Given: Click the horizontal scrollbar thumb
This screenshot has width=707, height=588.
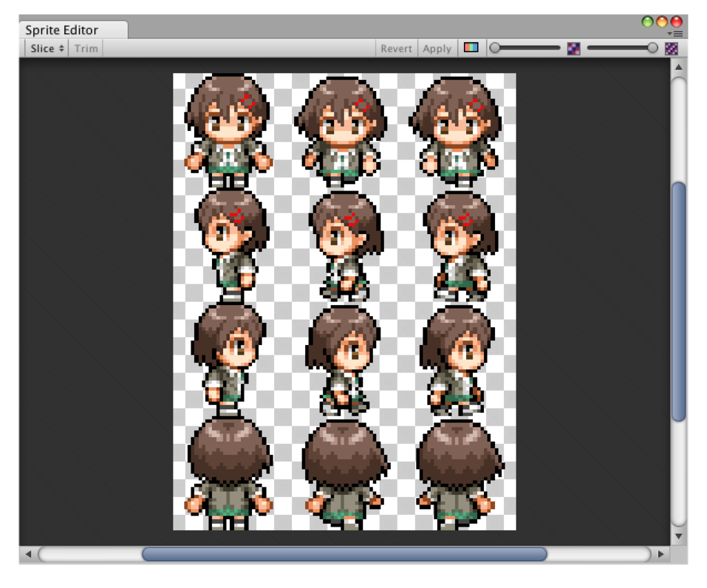Looking at the screenshot, I should (345, 554).
